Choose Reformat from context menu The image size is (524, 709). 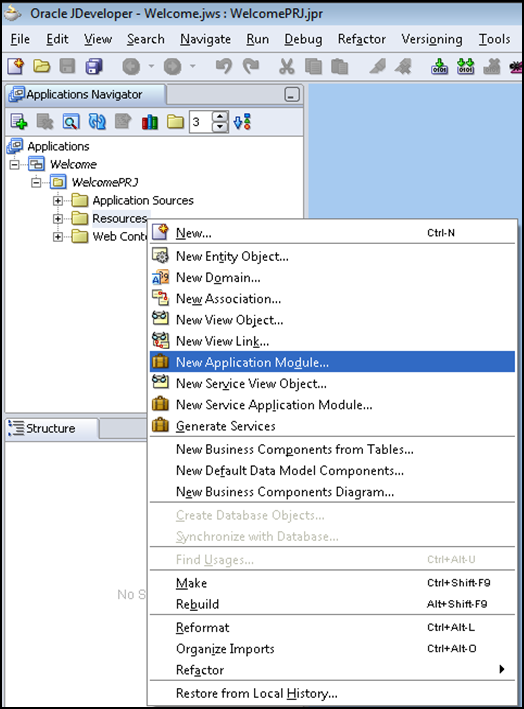click(x=332, y=628)
